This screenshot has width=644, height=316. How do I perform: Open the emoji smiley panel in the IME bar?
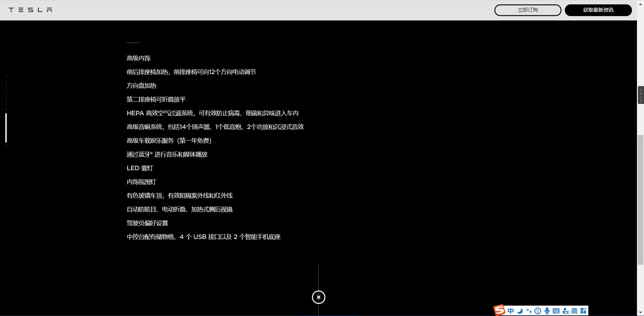(x=538, y=311)
